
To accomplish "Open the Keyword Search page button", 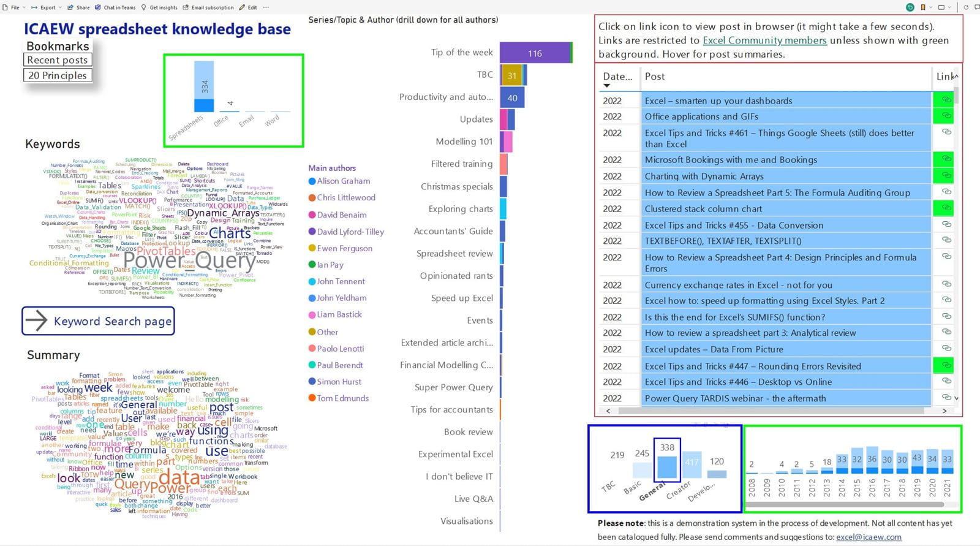I will pyautogui.click(x=98, y=321).
